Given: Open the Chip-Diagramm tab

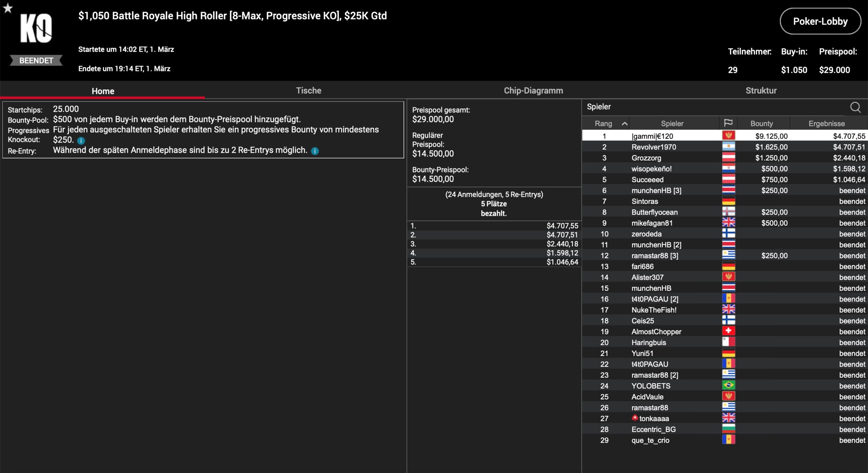Looking at the screenshot, I should 533,91.
